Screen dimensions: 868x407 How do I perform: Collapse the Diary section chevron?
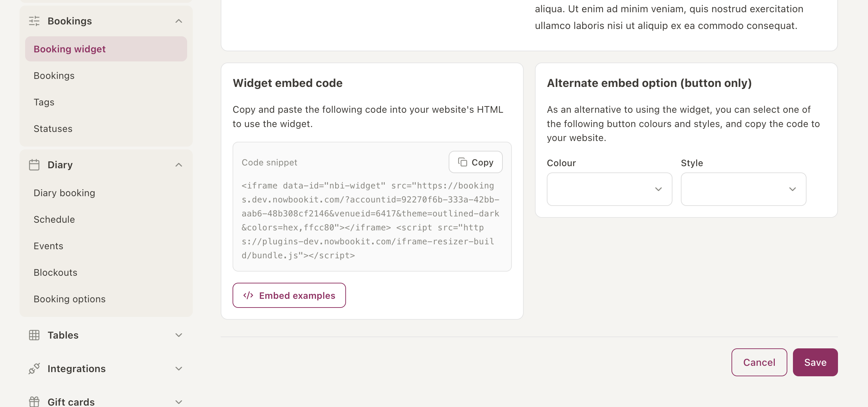(x=179, y=165)
